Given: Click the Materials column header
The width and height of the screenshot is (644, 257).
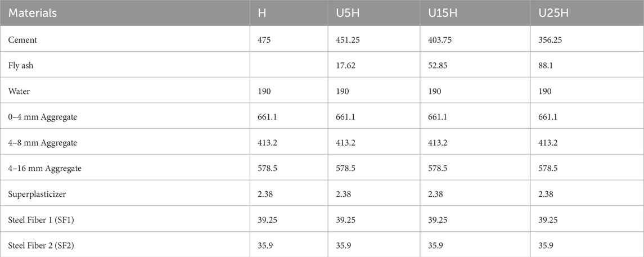Looking at the screenshot, I should click(x=34, y=13).
